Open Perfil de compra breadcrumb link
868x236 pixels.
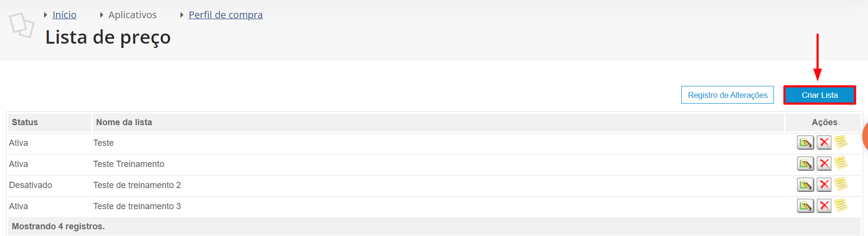pos(226,15)
